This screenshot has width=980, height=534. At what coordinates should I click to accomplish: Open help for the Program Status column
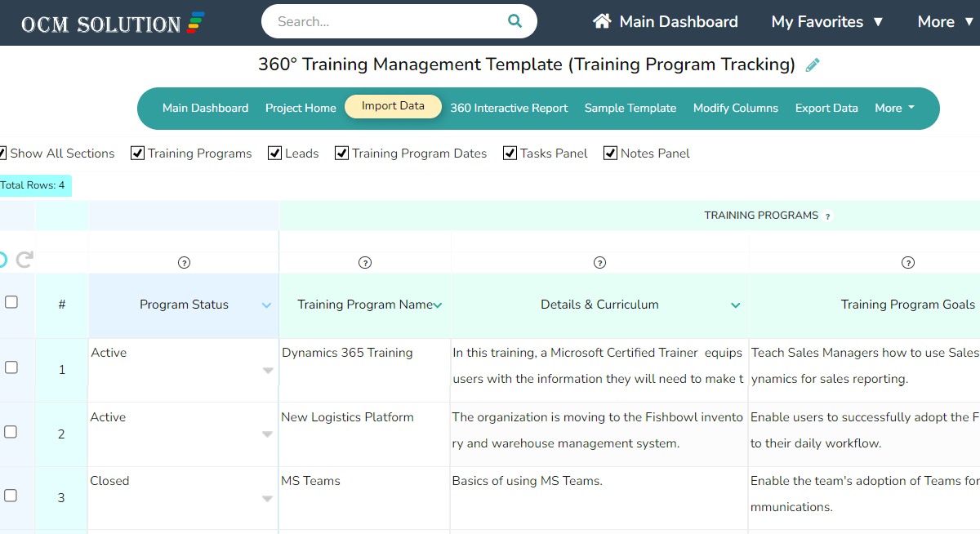click(x=184, y=263)
